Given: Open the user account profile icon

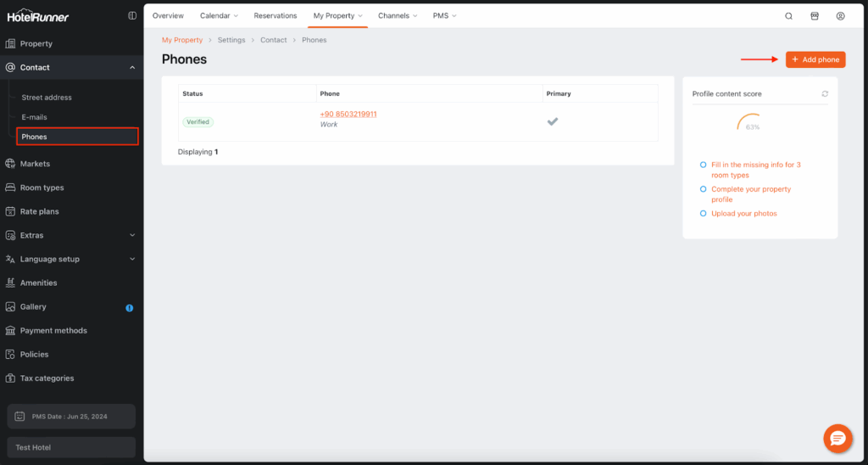Looking at the screenshot, I should pos(840,16).
